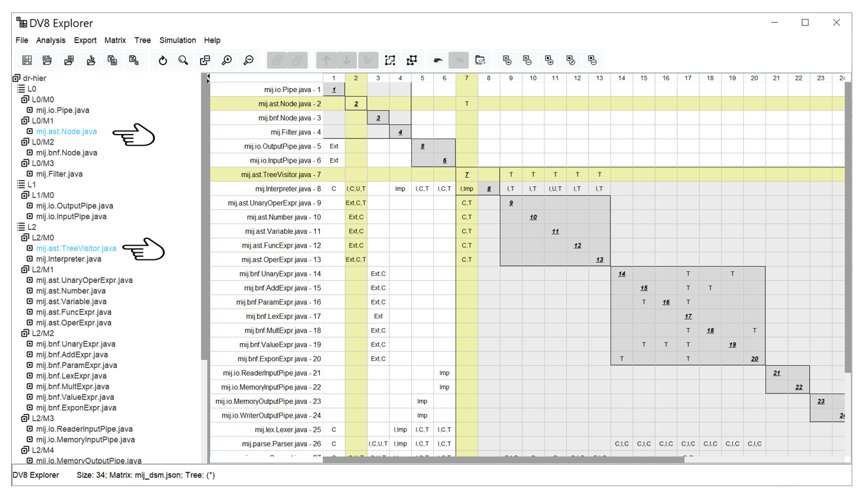Select mij.io.ReaderInputPipe.java in the tree
Screen dimensions: 868x494
tap(84, 429)
